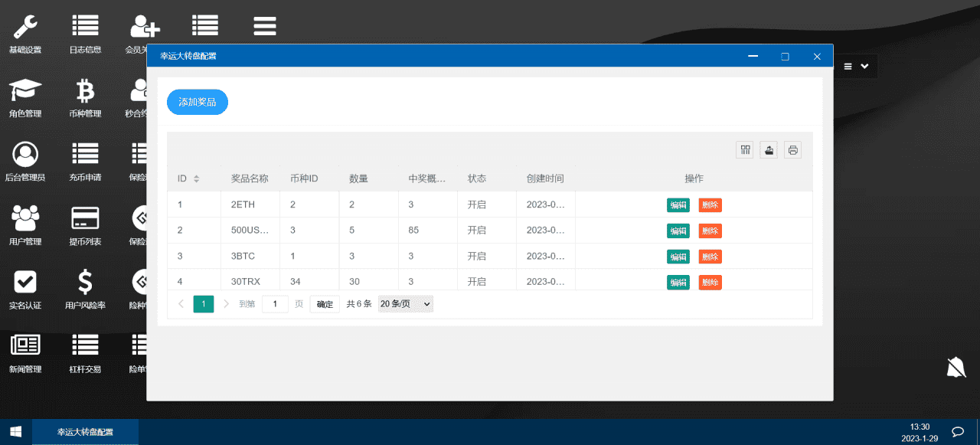The height and width of the screenshot is (445, 980).
Task: Open the 用户风险率 dollar icon
Action: [85, 290]
